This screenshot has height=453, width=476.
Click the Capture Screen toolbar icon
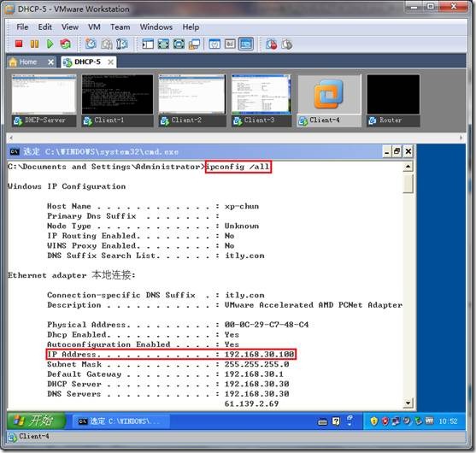(x=271, y=44)
